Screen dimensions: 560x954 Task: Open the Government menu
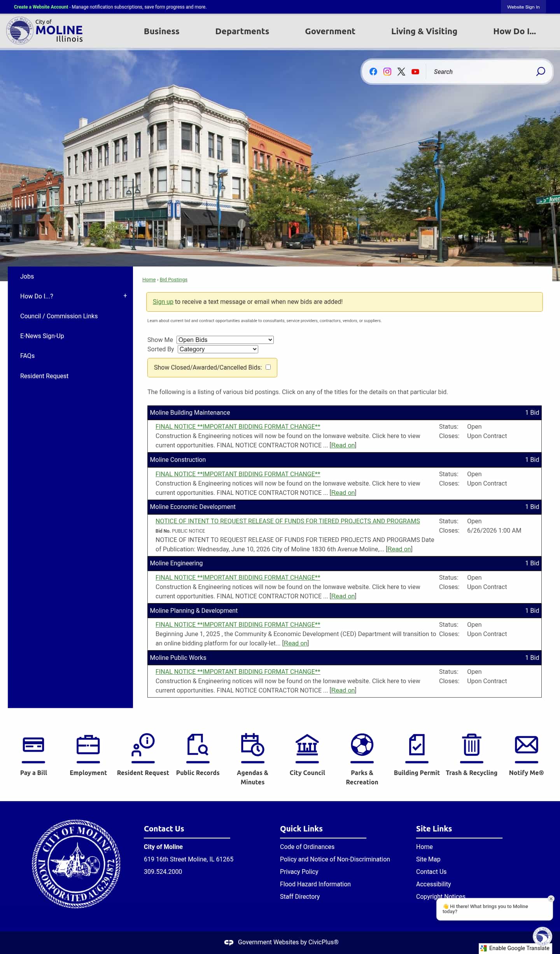(330, 31)
